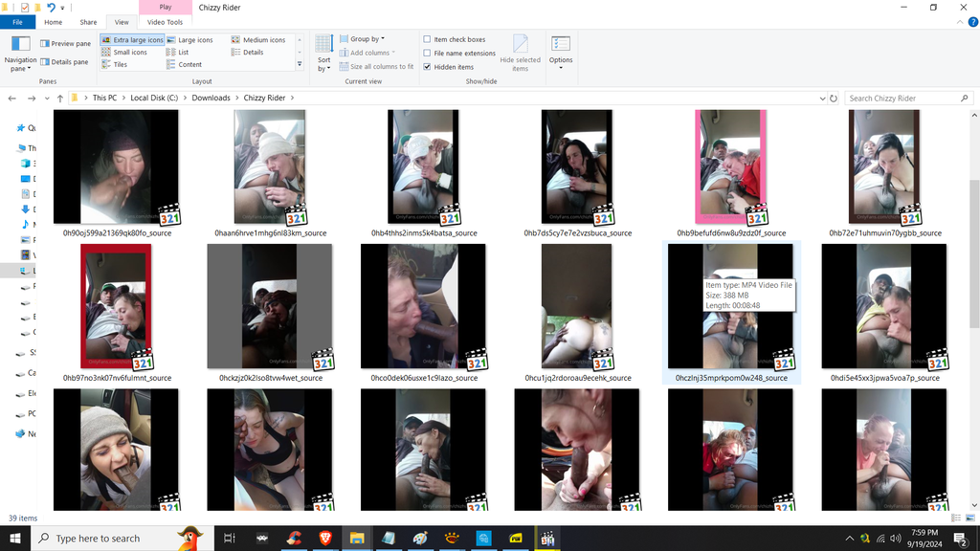Screen dimensions: 980x551
Task: Open the Video Tools tab
Action: (x=165, y=22)
